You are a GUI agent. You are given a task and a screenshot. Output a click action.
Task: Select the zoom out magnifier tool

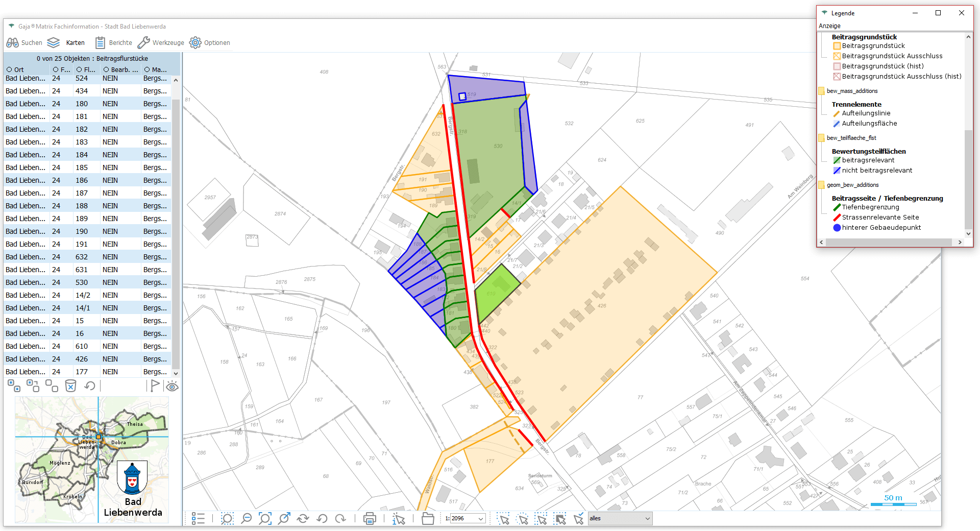pos(246,519)
